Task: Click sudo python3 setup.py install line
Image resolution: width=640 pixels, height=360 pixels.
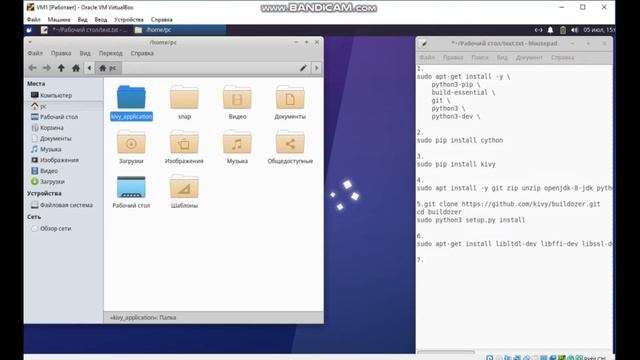Action: tap(471, 220)
